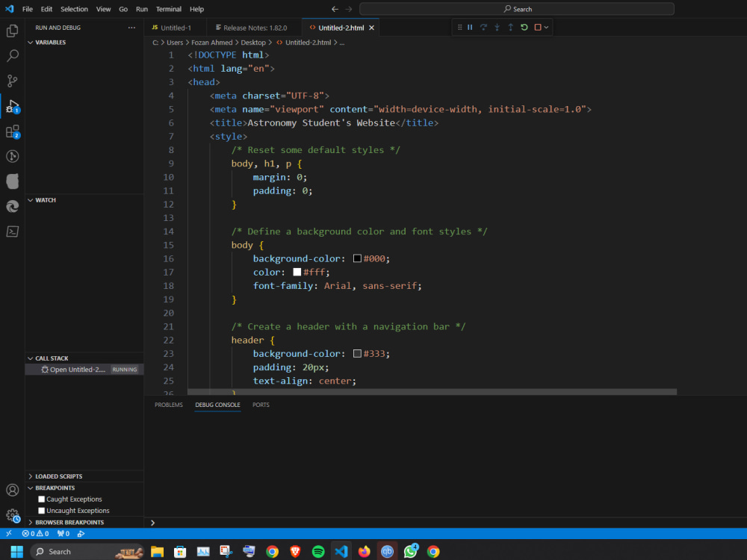
Task: Open the Explorer view in activity bar
Action: (13, 31)
